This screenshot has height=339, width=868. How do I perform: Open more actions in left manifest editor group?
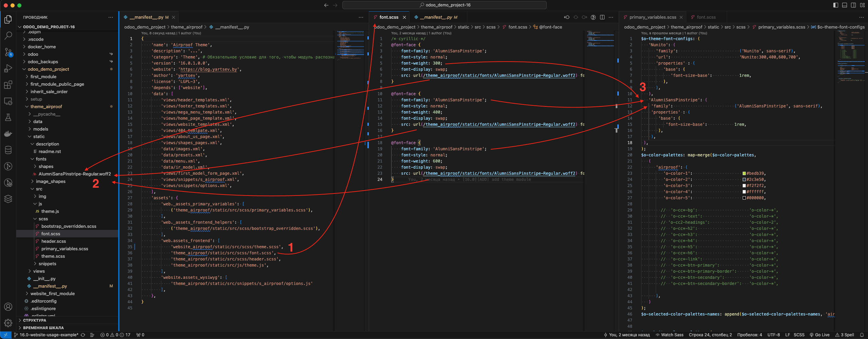[x=361, y=17]
